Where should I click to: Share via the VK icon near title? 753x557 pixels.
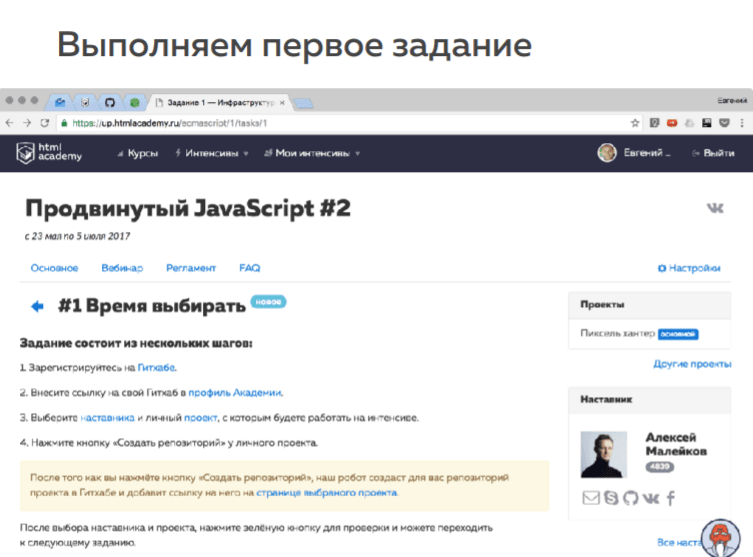click(x=715, y=208)
